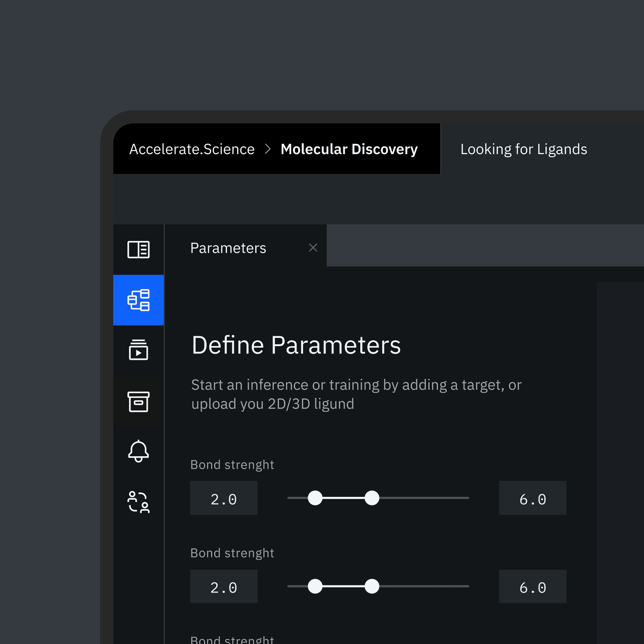Click lower handle of first Bond strenght slider
This screenshot has height=644, width=644.
point(315,498)
